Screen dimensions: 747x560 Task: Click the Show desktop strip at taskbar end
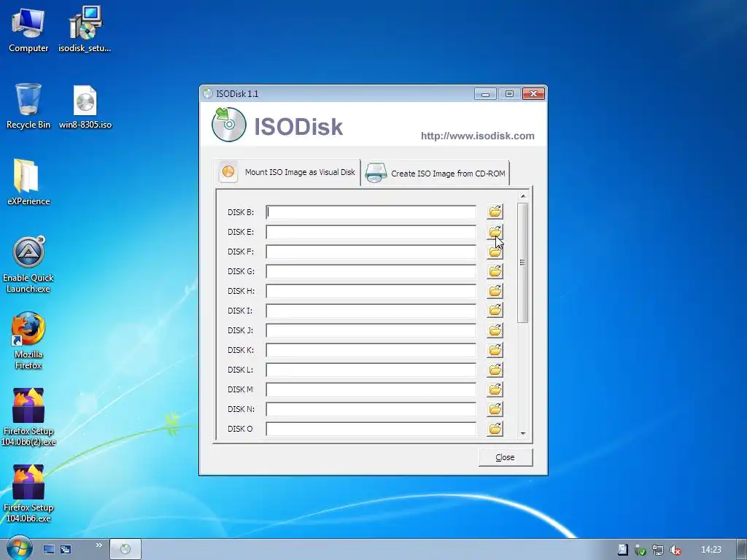pyautogui.click(x=741, y=550)
